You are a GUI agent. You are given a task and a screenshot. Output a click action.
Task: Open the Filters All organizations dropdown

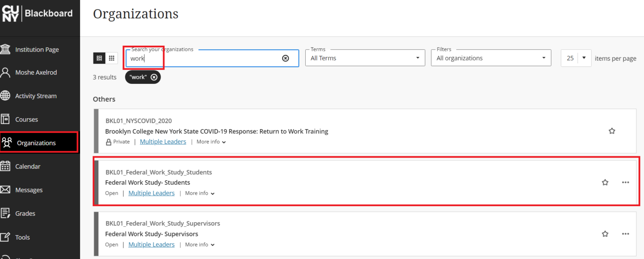[491, 58]
